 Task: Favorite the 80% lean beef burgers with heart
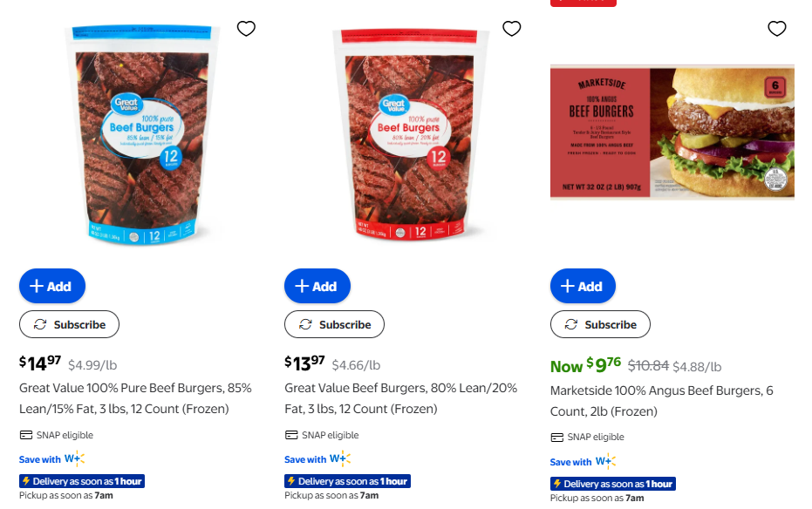click(x=512, y=29)
